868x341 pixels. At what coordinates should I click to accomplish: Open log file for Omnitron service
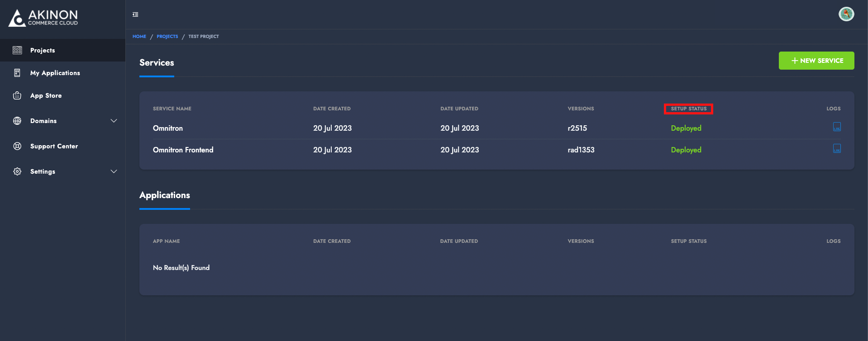[837, 127]
